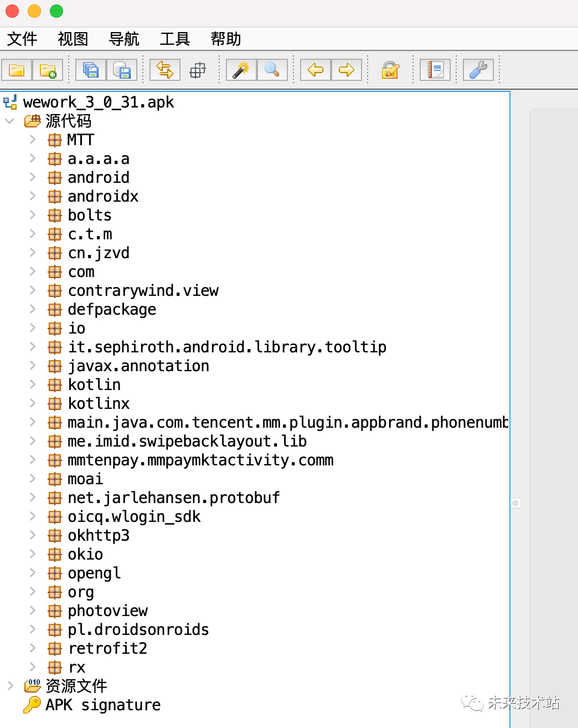The width and height of the screenshot is (578, 728).
Task: Select the pl.droidsonroids package
Action: click(x=138, y=630)
